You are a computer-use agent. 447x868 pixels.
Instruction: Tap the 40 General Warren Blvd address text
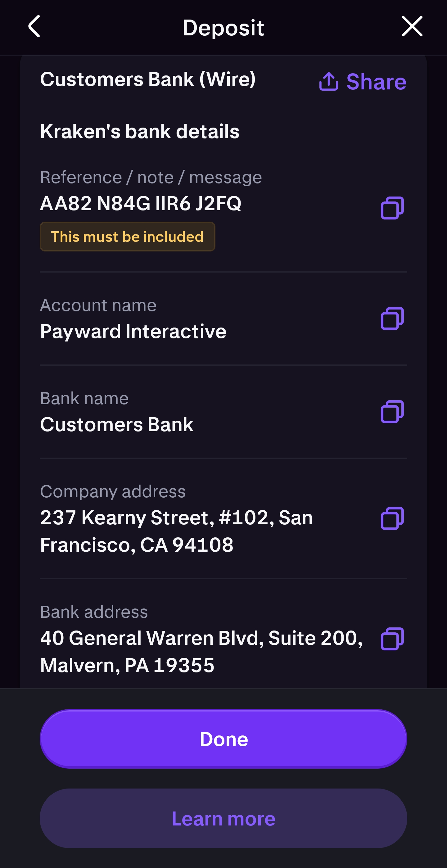201,651
